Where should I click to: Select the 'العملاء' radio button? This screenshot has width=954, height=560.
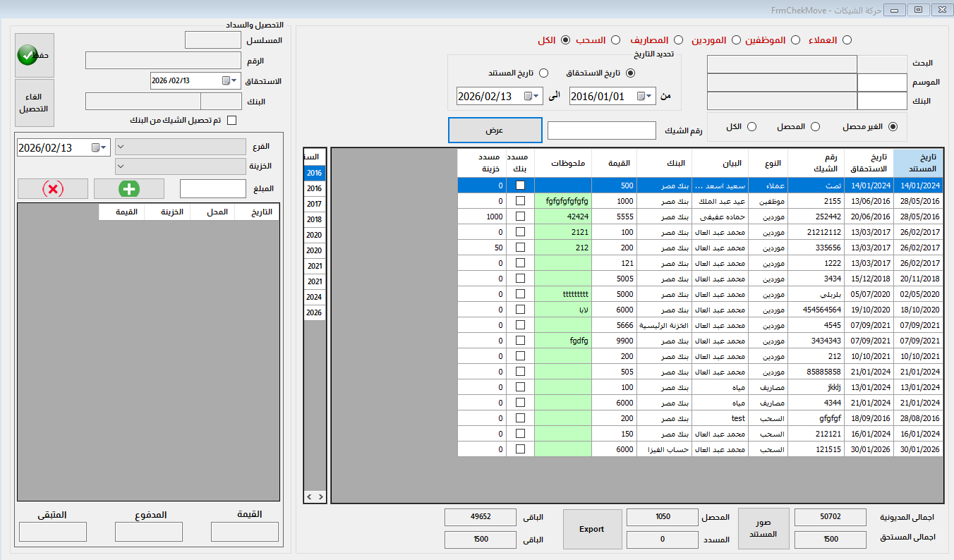pyautogui.click(x=847, y=40)
